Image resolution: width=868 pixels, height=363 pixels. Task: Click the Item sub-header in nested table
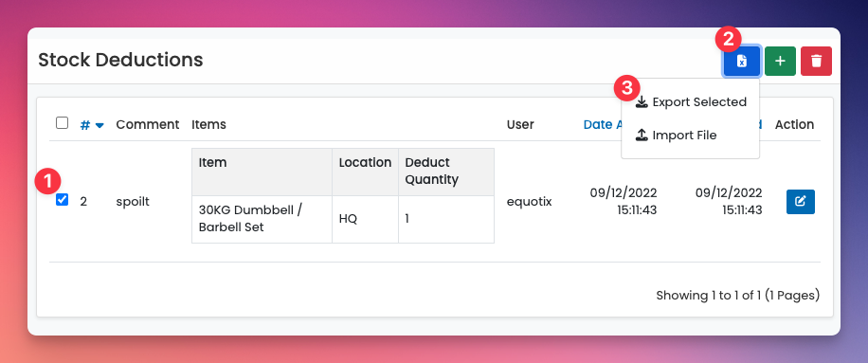[x=212, y=163]
